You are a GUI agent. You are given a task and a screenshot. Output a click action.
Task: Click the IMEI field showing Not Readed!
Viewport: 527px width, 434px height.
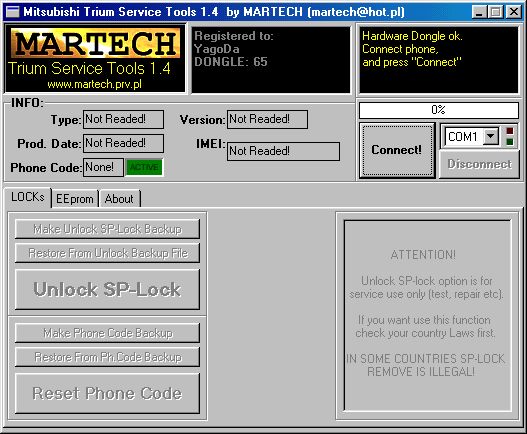(283, 151)
